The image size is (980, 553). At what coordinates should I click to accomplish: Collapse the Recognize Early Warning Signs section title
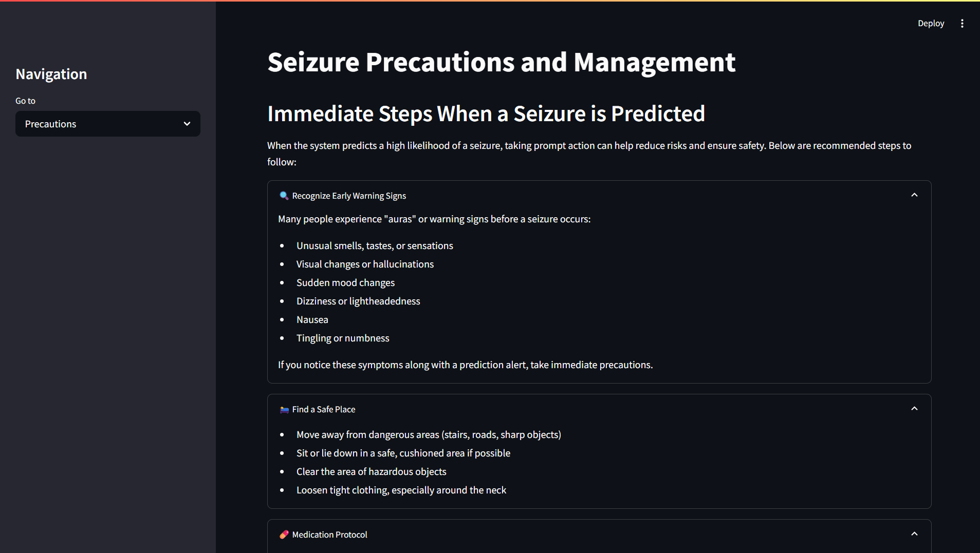(x=349, y=196)
